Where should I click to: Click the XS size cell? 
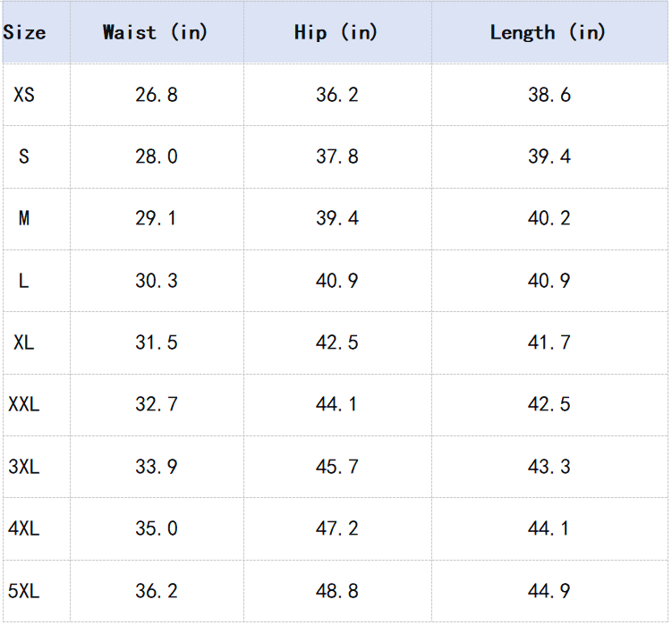click(x=24, y=94)
